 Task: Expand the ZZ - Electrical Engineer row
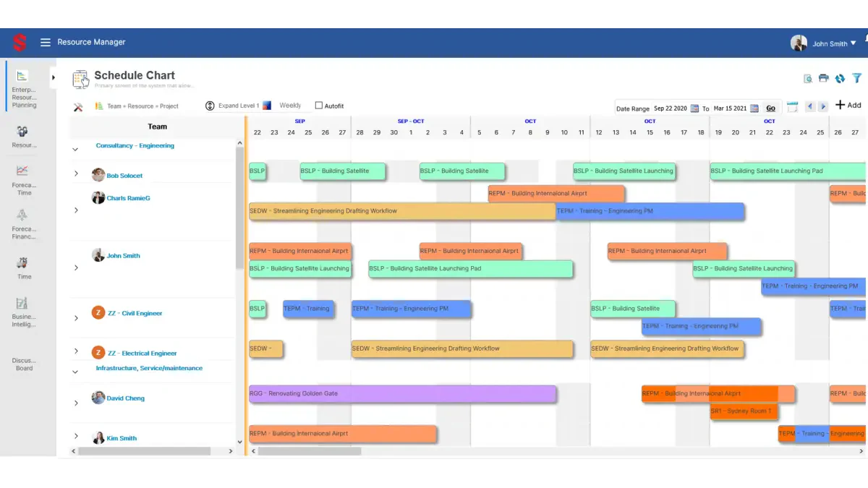pos(76,351)
